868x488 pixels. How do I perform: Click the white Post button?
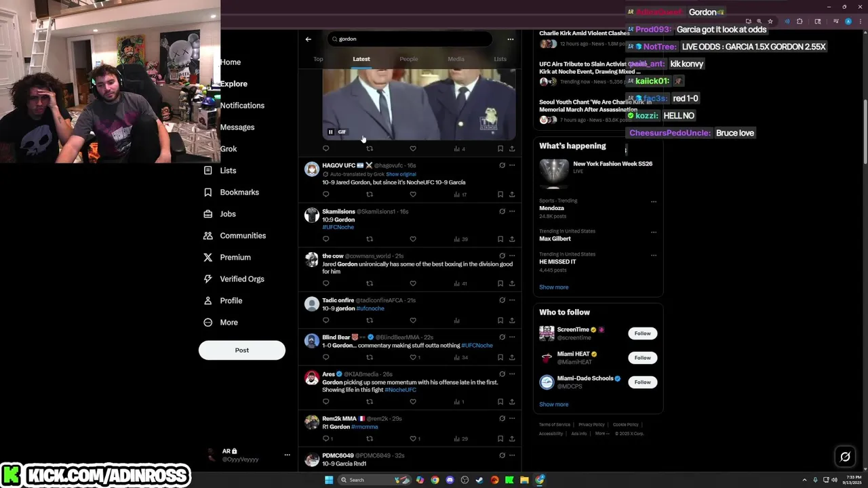[x=242, y=350]
